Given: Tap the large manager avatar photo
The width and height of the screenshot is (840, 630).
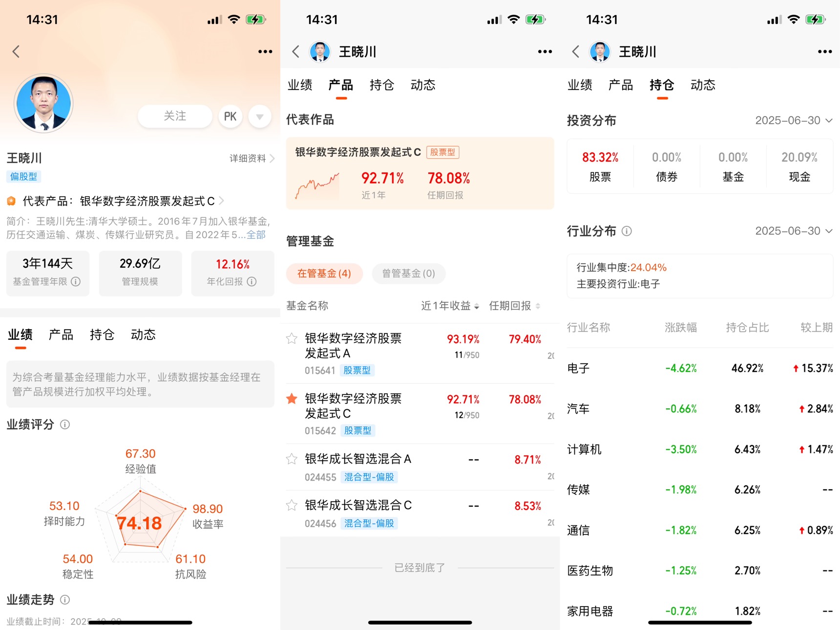Looking at the screenshot, I should coord(43,103).
